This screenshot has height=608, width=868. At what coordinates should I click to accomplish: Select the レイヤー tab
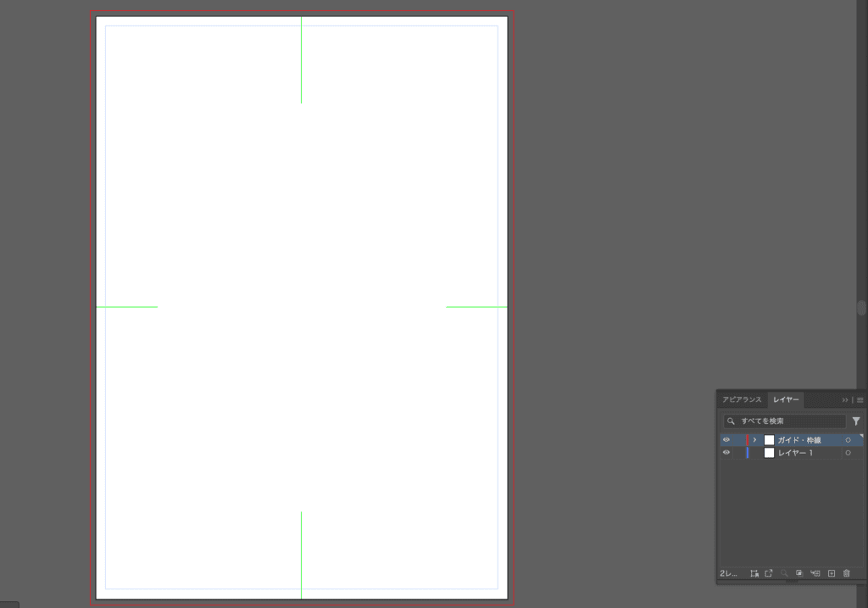pyautogui.click(x=786, y=399)
